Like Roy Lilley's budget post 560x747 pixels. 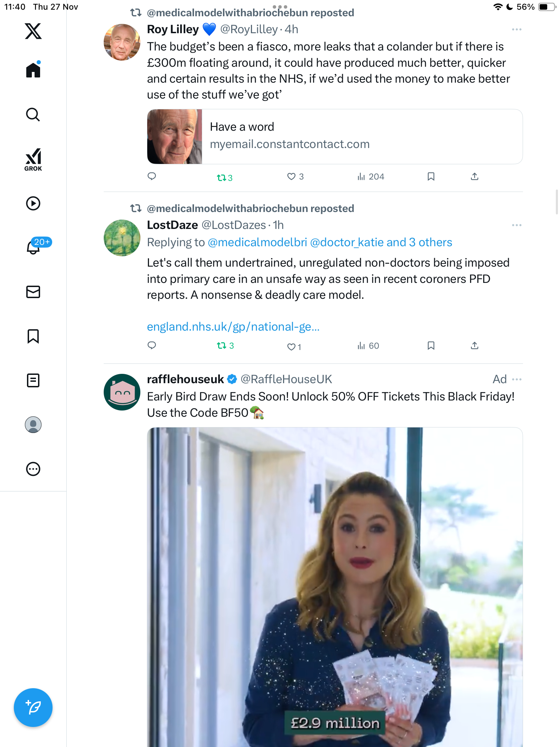coord(291,177)
